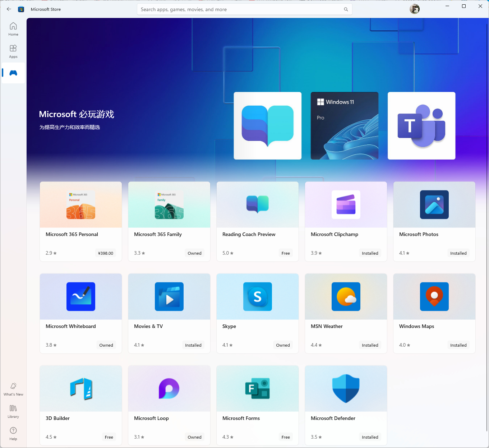Screen dimensions: 489x448
Task: Click the Microsoft 必玩游戏 banner heading
Action: click(x=77, y=114)
